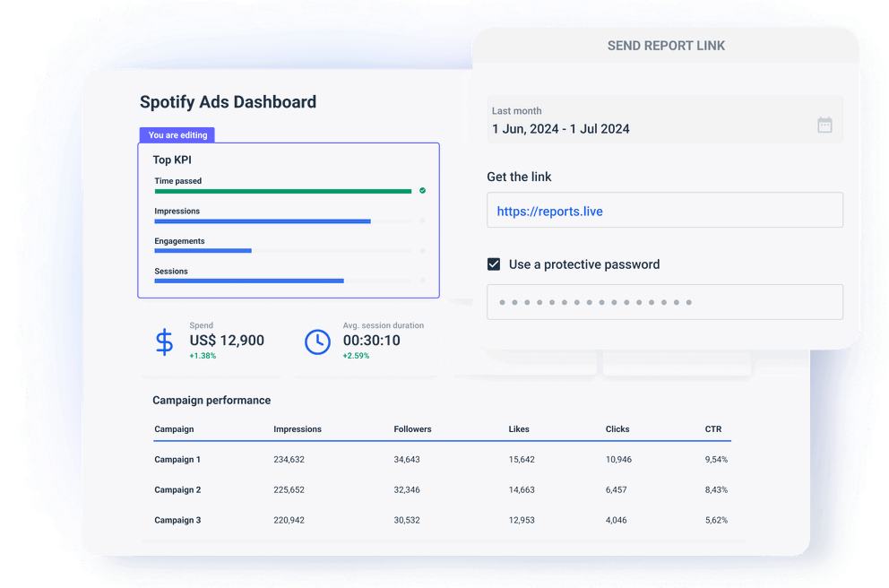The image size is (889, 588).
Task: Click the dollar sign Spend icon
Action: tap(164, 341)
